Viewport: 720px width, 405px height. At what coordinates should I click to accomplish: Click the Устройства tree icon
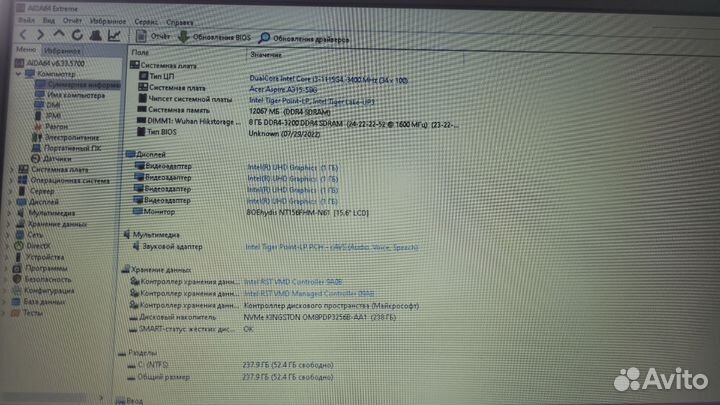click(18, 257)
